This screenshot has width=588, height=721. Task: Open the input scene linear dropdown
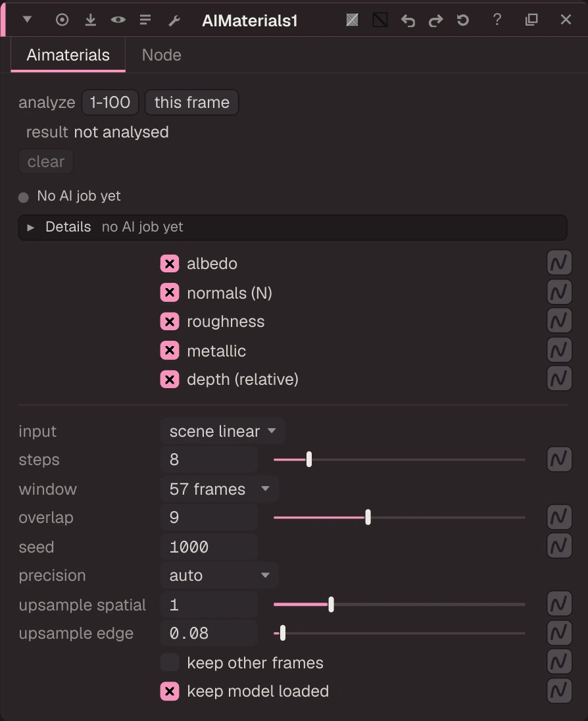pyautogui.click(x=223, y=432)
